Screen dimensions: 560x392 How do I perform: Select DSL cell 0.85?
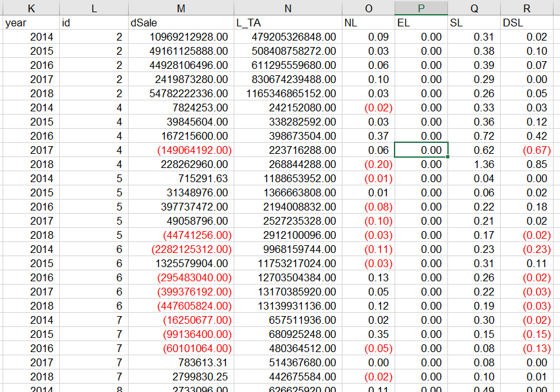pos(527,164)
